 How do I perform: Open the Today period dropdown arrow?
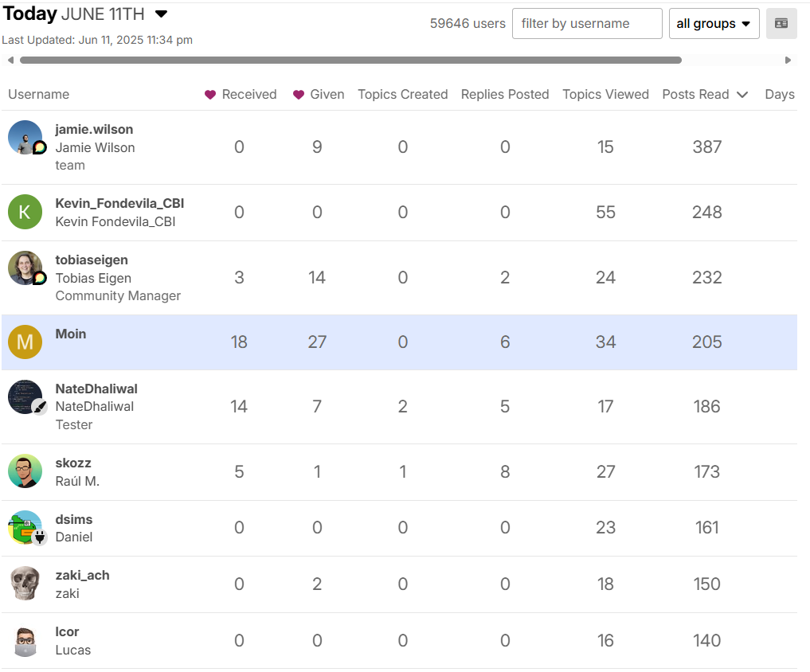[161, 14]
